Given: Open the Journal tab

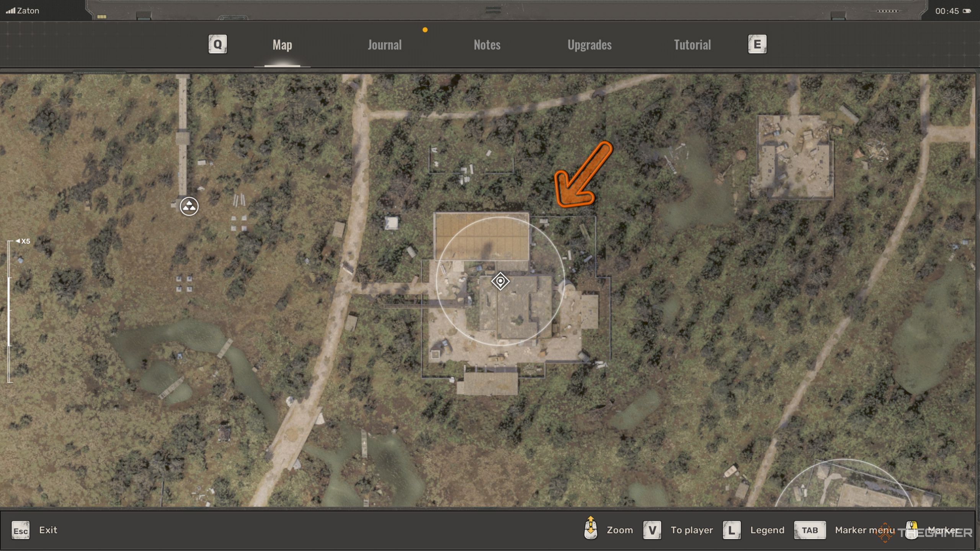Looking at the screenshot, I should (x=385, y=44).
